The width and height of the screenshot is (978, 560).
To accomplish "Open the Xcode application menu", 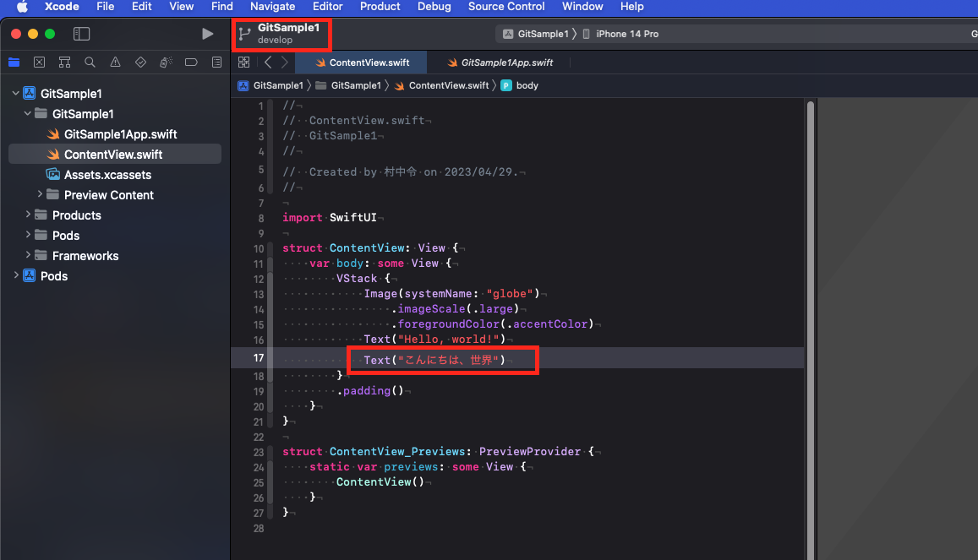I will click(x=62, y=6).
